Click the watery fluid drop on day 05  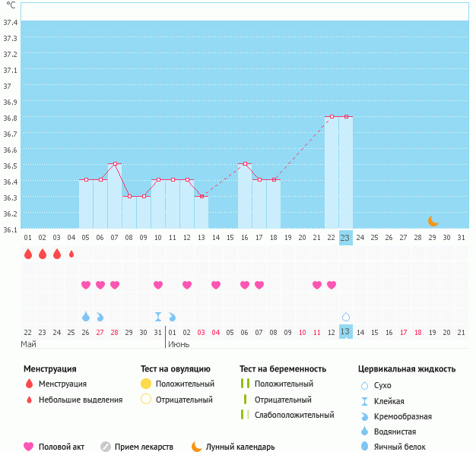click(86, 316)
